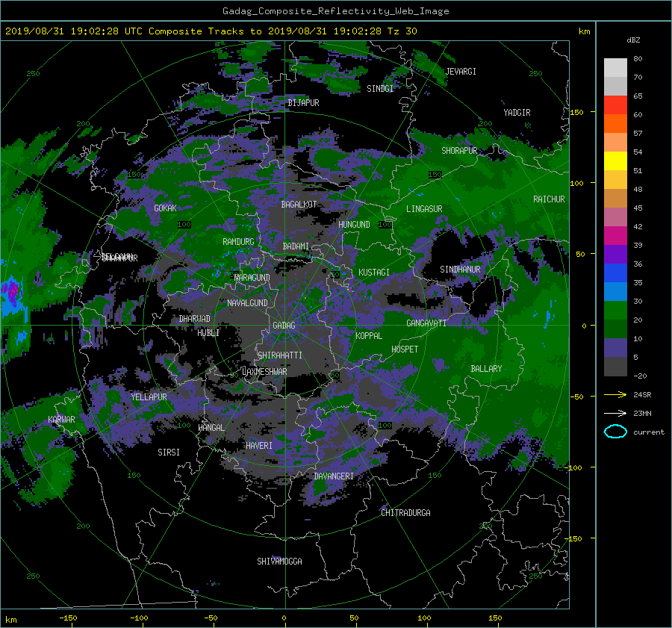Choose the HUBLI city label

click(x=208, y=333)
